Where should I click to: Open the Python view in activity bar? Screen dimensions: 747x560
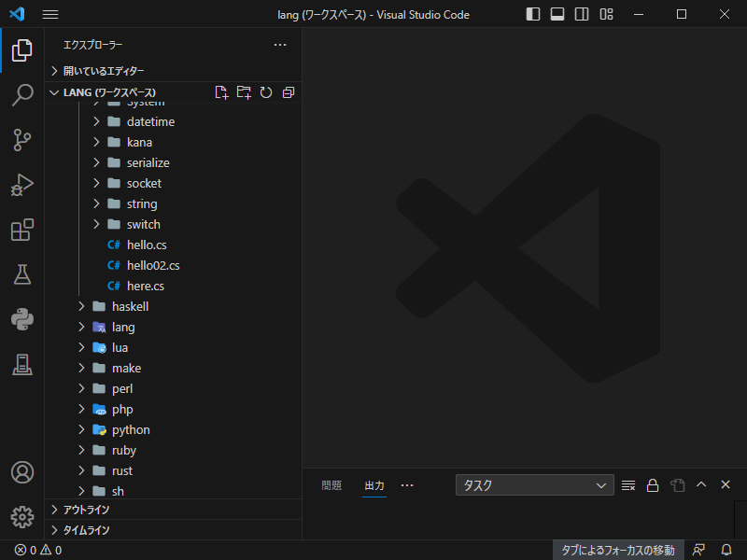pyautogui.click(x=21, y=319)
